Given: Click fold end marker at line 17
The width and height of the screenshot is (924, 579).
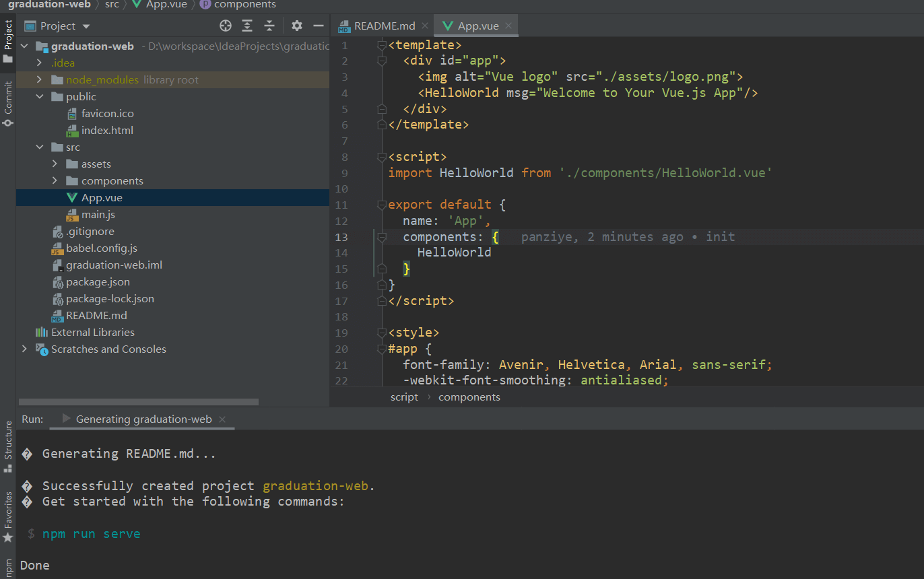Looking at the screenshot, I should [382, 301].
